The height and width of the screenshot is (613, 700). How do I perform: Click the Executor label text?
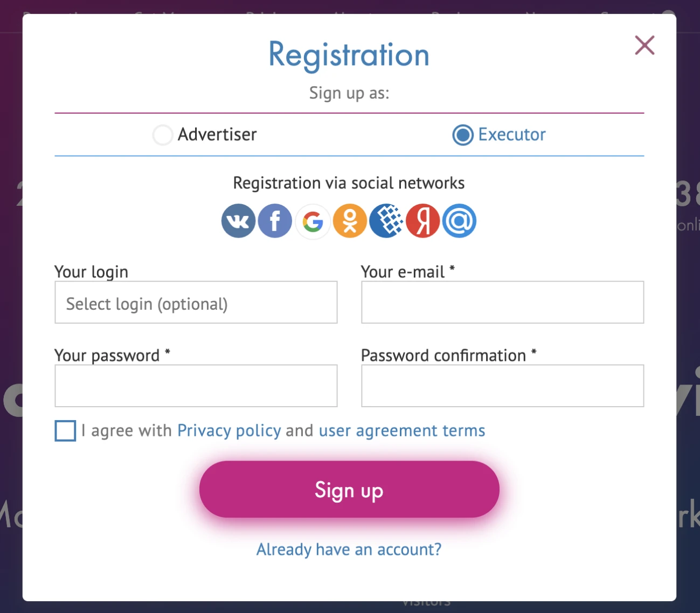click(x=512, y=135)
